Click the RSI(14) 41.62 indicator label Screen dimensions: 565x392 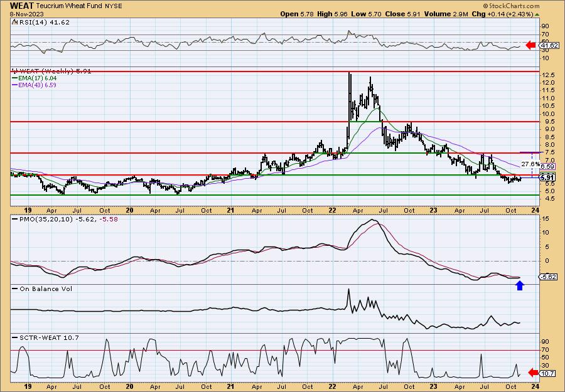(x=41, y=22)
